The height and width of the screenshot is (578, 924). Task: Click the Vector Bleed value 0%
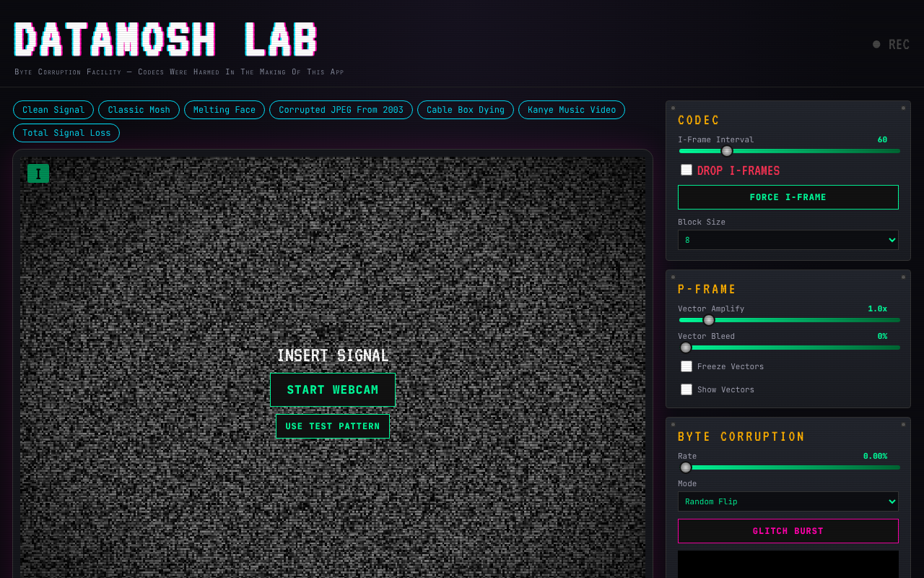click(x=882, y=336)
